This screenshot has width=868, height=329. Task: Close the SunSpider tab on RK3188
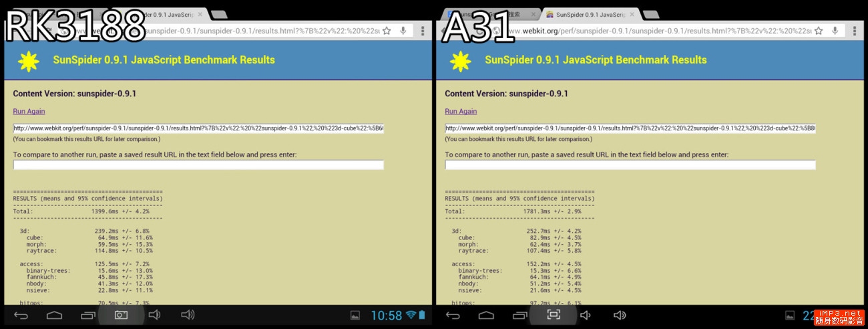[200, 14]
